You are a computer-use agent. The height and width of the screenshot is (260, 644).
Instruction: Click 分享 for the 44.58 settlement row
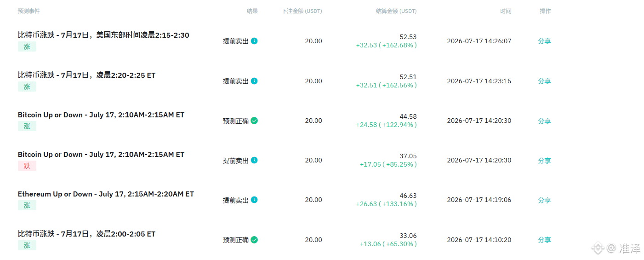(544, 121)
